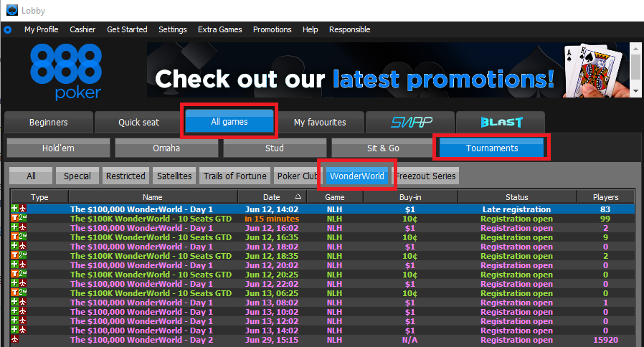Filter by Trails of Fortune

tap(235, 176)
